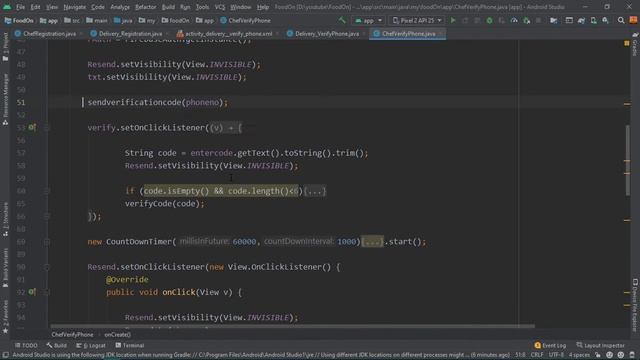Click the CRLF line separator in status bar
640x360 pixels.
[x=537, y=355]
